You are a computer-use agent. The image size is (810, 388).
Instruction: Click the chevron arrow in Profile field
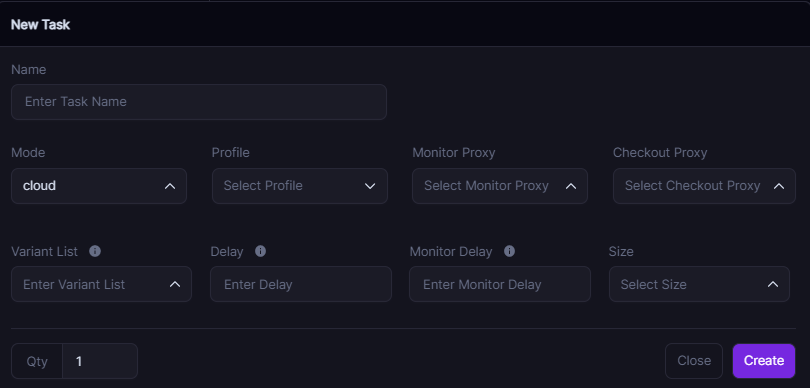370,186
